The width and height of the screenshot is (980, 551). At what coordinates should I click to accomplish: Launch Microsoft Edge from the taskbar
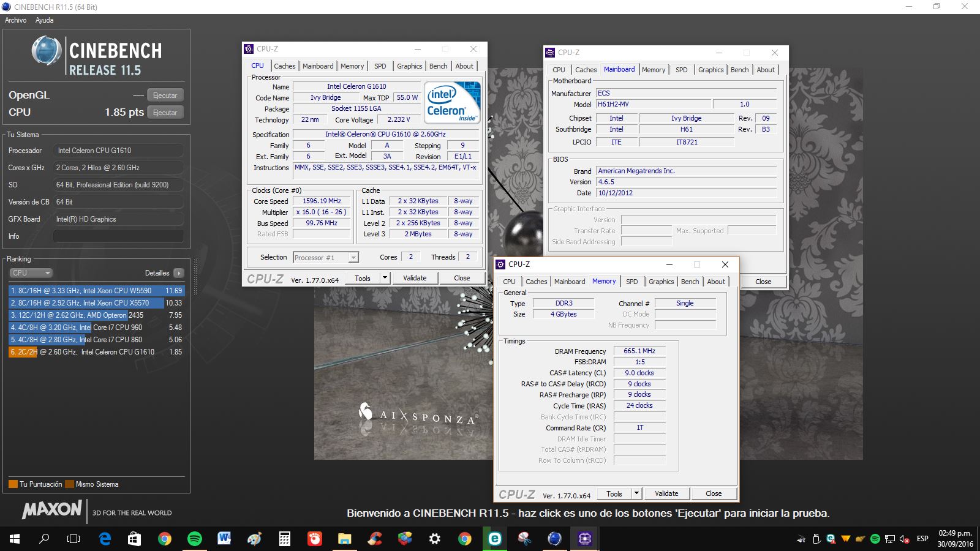point(105,539)
